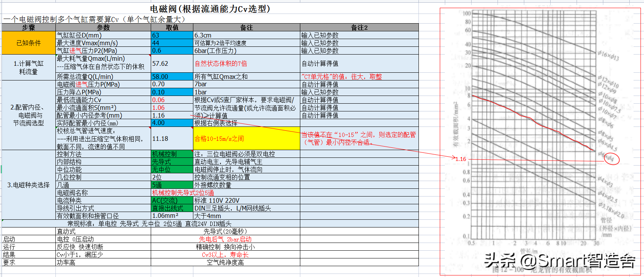
Task: Select the 取值 column header cell
Action: (172, 27)
